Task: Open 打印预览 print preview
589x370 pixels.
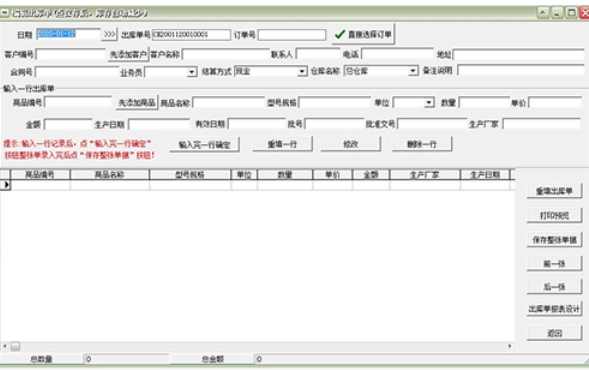Action: pos(554,216)
